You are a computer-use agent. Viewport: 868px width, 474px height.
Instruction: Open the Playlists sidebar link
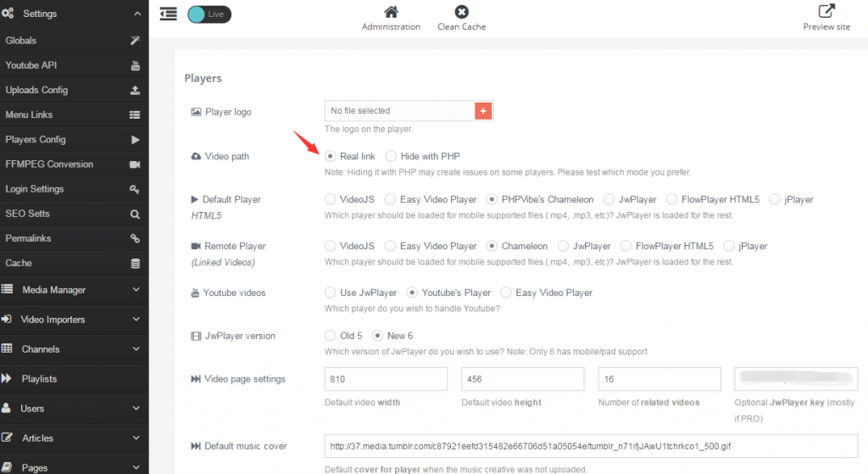[x=39, y=379]
